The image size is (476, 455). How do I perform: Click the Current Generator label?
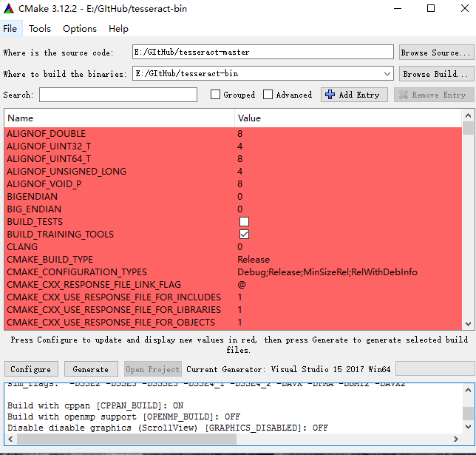point(288,369)
